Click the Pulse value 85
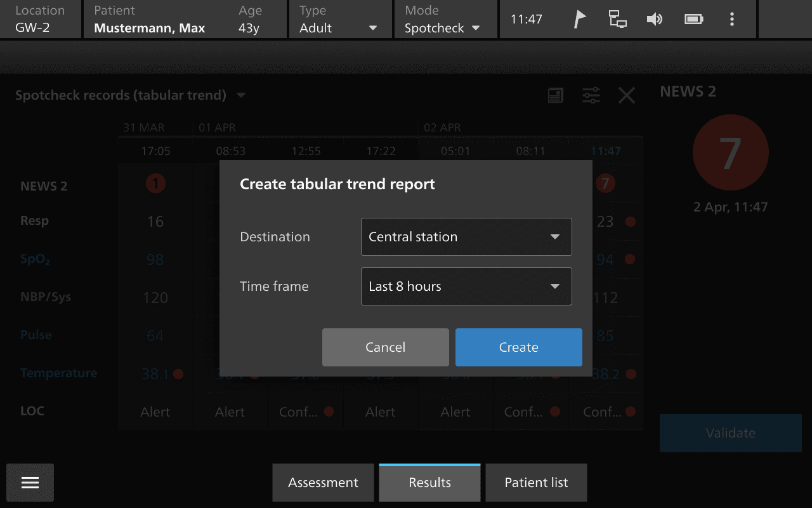The height and width of the screenshot is (508, 812). tap(605, 336)
